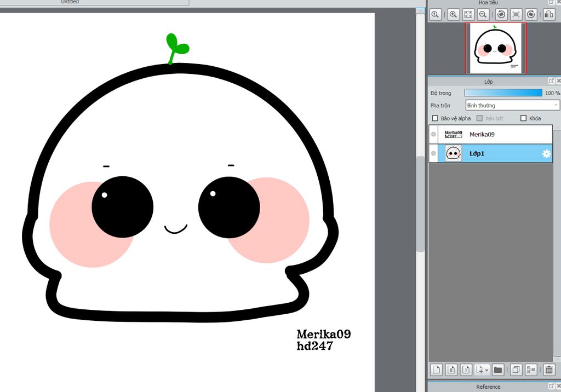The width and height of the screenshot is (561, 392).
Task: Undock the Reference panel
Action: point(551,386)
